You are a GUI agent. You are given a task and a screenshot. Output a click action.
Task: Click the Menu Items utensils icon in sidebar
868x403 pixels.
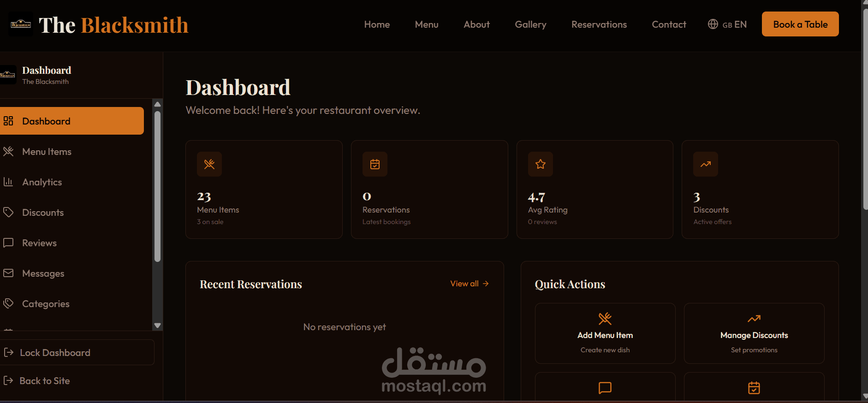tap(8, 151)
